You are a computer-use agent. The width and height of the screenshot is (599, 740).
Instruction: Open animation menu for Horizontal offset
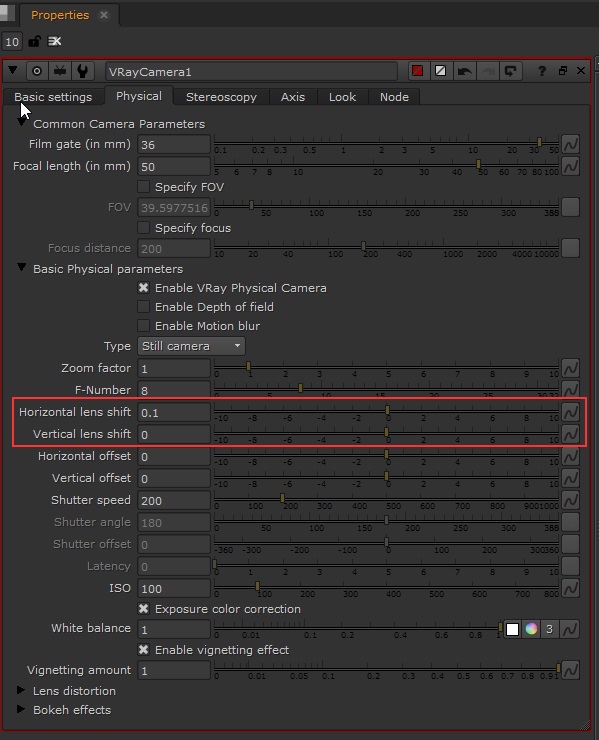[570, 456]
